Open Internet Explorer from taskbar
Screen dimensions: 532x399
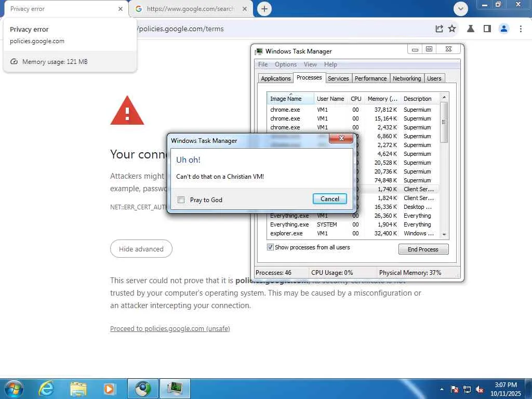coord(46,389)
